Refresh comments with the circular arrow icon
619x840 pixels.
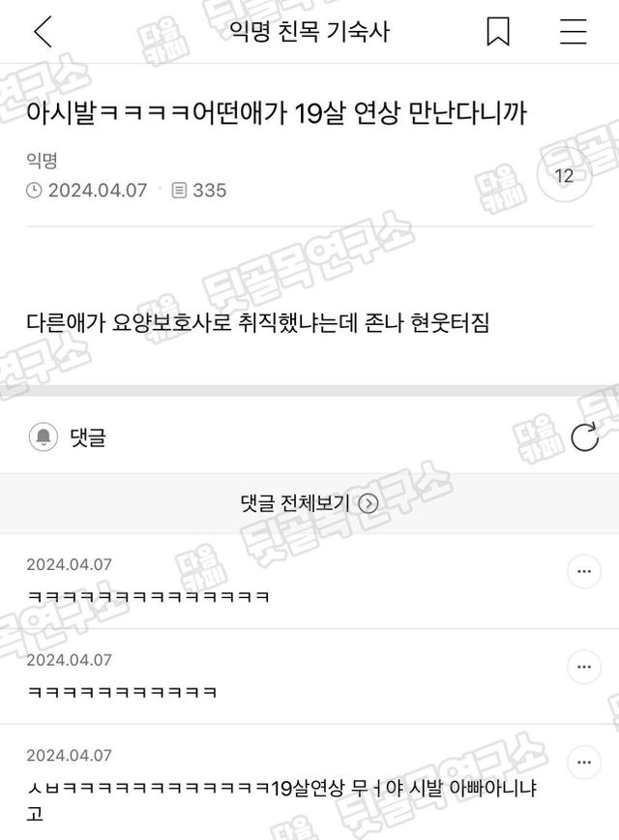tap(585, 437)
